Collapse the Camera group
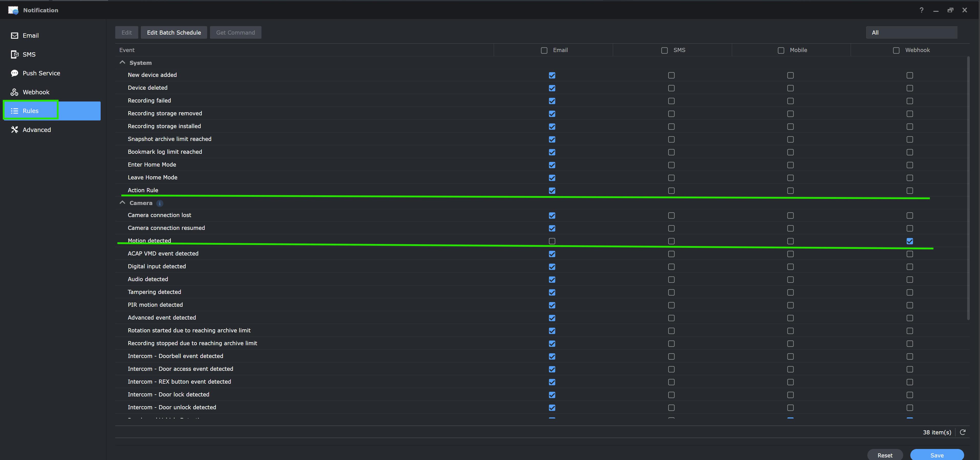Image resolution: width=980 pixels, height=460 pixels. click(122, 203)
